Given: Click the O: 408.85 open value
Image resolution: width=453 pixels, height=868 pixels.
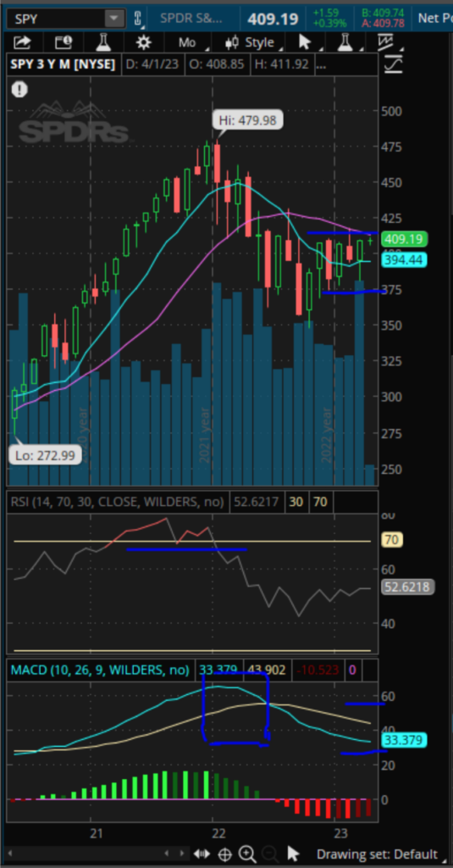Looking at the screenshot, I should tap(216, 64).
